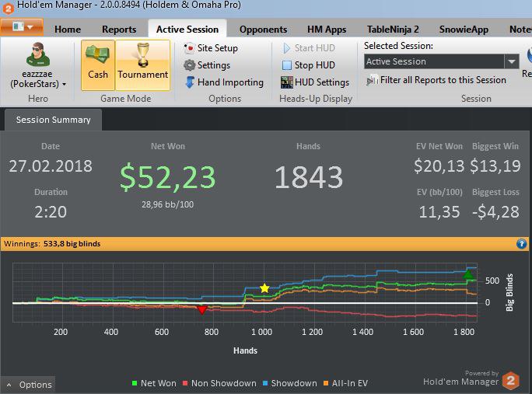Click the Biggest Loss value -$4,28
532x394 pixels.
(495, 212)
